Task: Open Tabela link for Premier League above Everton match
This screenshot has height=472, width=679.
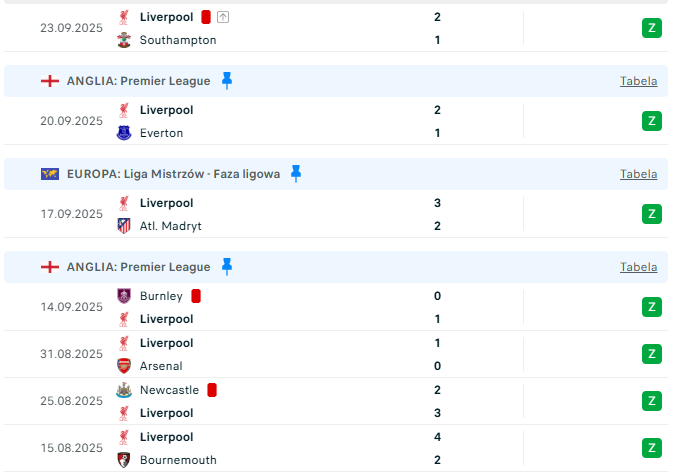Action: pyautogui.click(x=638, y=81)
